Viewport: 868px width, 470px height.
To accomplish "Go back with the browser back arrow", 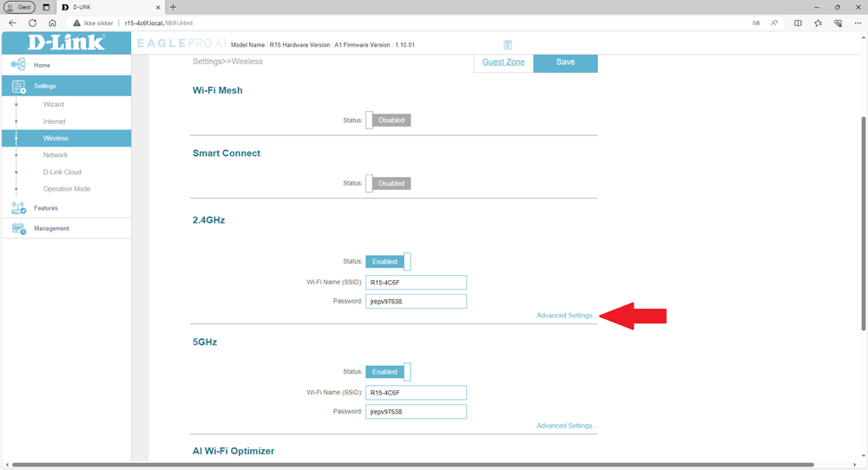I will tap(13, 23).
